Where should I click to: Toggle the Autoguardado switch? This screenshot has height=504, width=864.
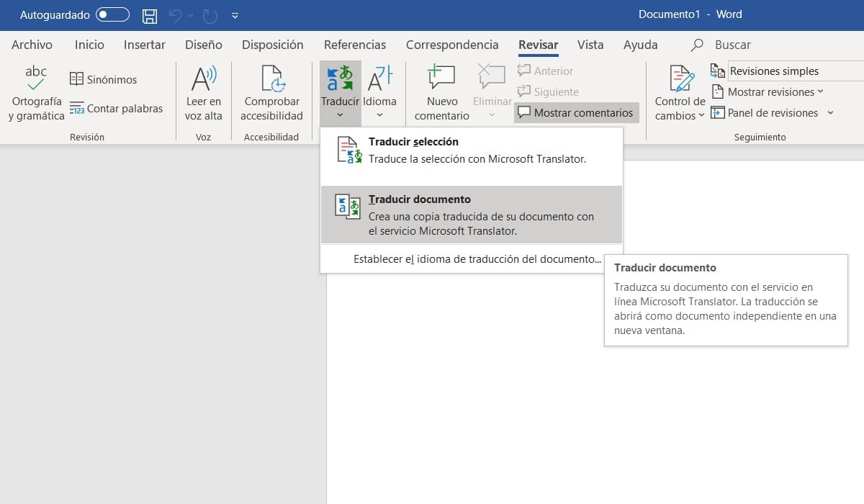112,14
